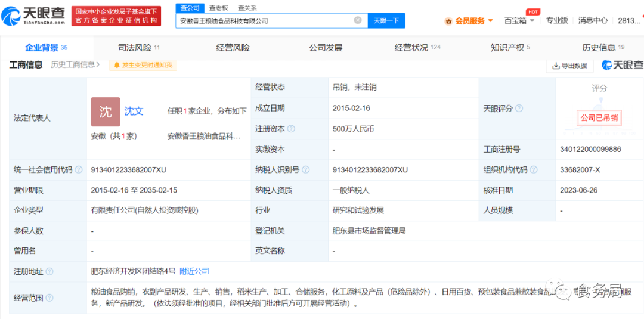
Task: Click the 发生变更时通知我 bell button
Action: pyautogui.click(x=143, y=65)
